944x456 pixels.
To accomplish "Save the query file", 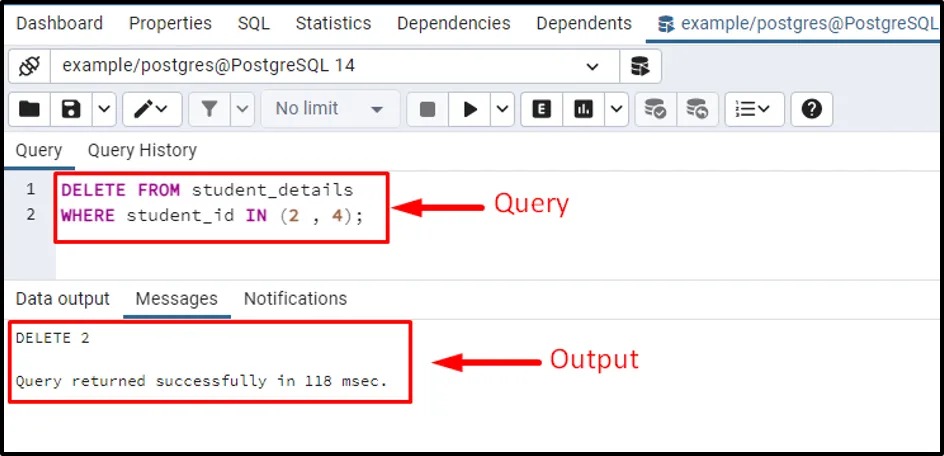I will (x=72, y=109).
